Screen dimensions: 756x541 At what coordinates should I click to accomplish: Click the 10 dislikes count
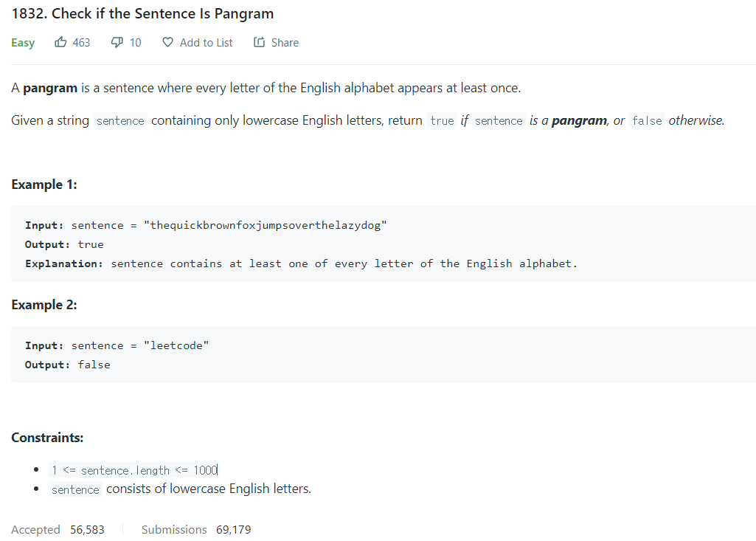click(x=136, y=43)
